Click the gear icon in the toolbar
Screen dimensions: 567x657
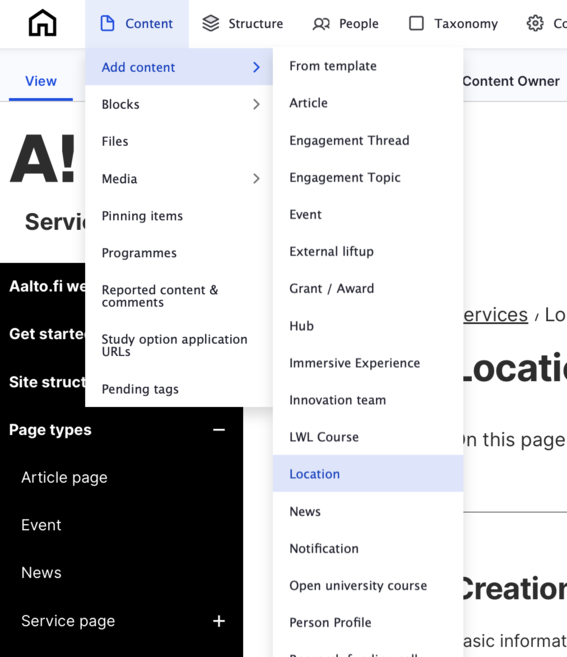pos(535,23)
